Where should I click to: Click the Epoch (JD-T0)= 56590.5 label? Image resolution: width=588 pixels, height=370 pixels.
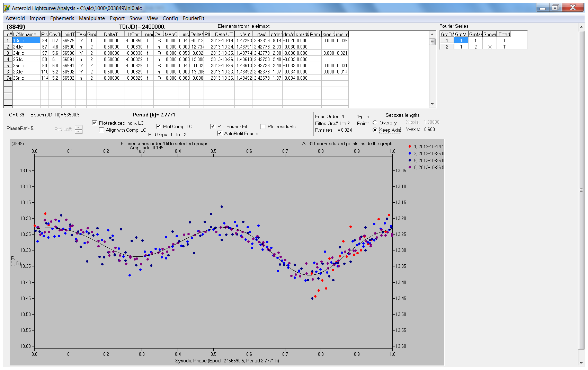(x=55, y=115)
